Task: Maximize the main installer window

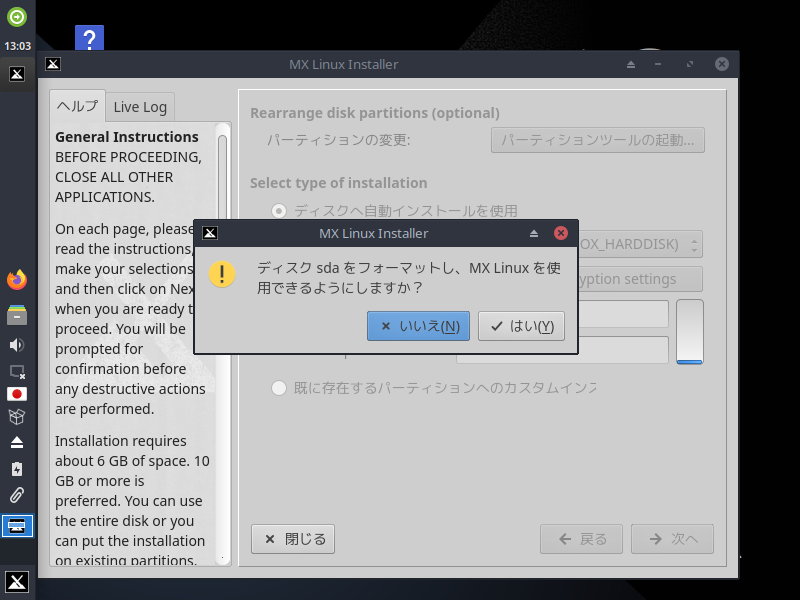Action: click(x=690, y=64)
